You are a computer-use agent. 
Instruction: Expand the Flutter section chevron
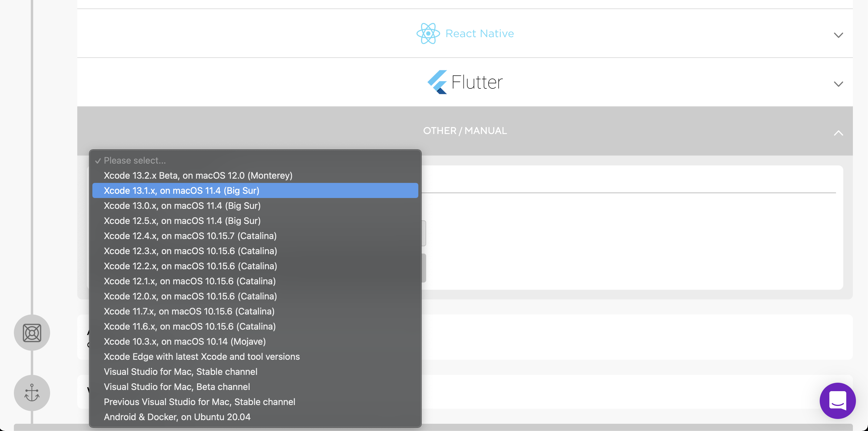point(838,84)
